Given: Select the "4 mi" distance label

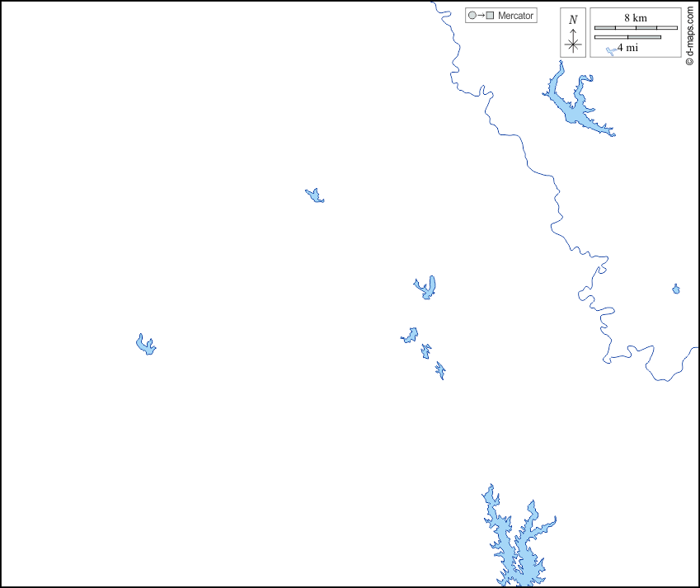Looking at the screenshot, I should pyautogui.click(x=628, y=47).
